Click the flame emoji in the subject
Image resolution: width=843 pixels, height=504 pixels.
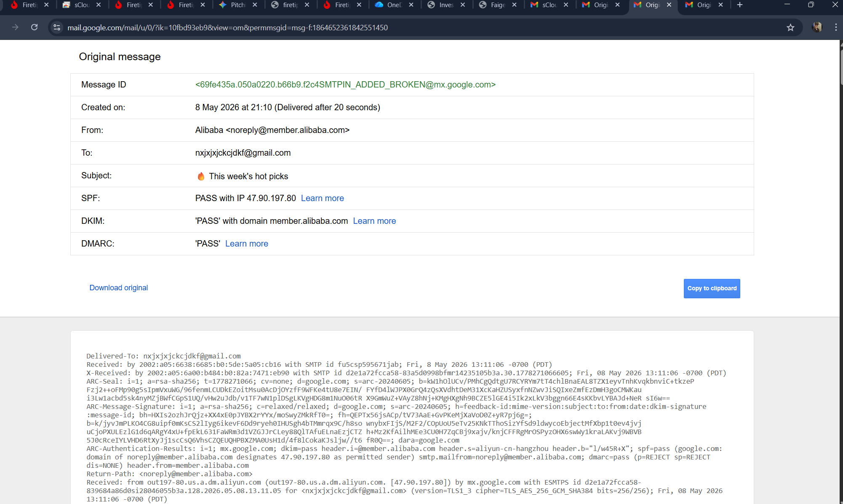(x=201, y=176)
